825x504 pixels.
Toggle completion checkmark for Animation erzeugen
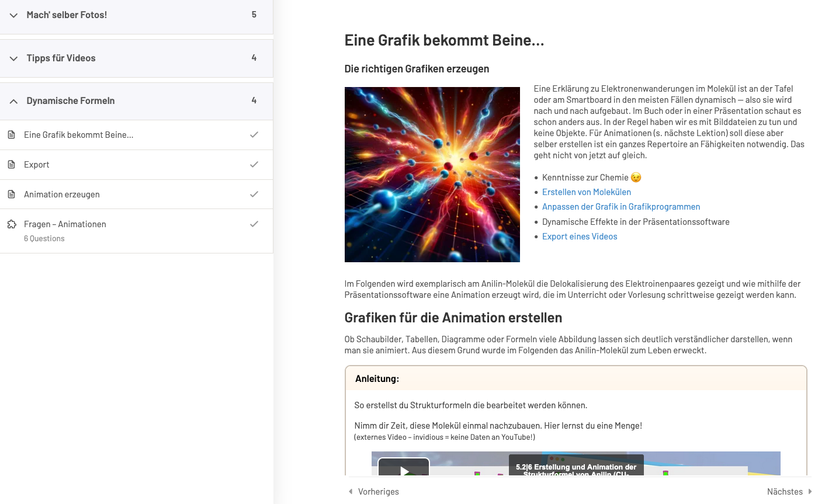tap(254, 194)
